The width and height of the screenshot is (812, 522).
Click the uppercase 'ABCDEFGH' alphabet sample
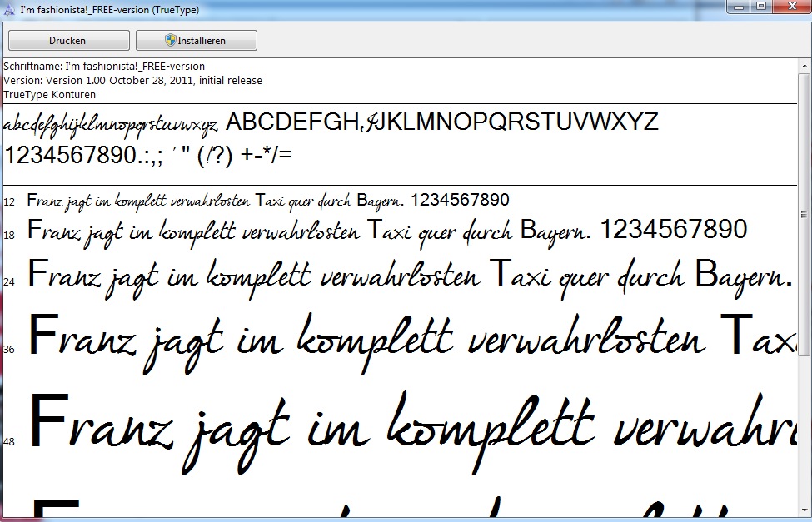pos(441,122)
